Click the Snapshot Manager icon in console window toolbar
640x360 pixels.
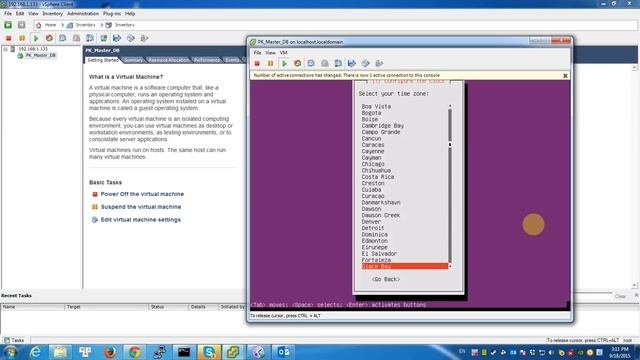tap(338, 63)
